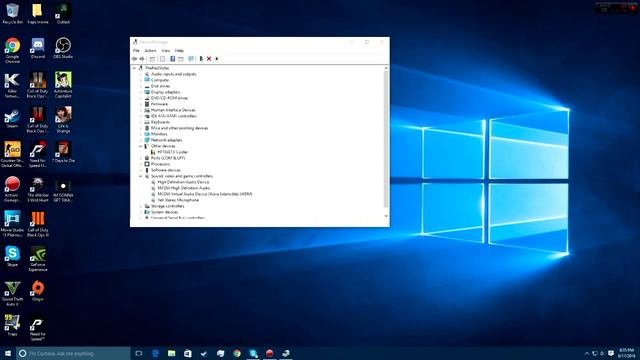Click the taskbar clock and date

pos(627,353)
